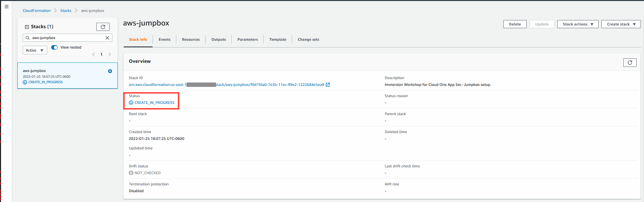Click the search magnifier icon

[28, 38]
